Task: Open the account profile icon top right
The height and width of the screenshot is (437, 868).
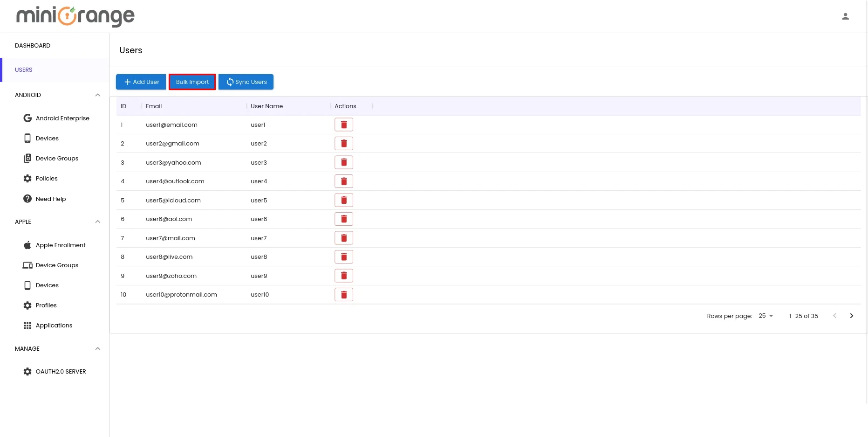Action: (845, 16)
